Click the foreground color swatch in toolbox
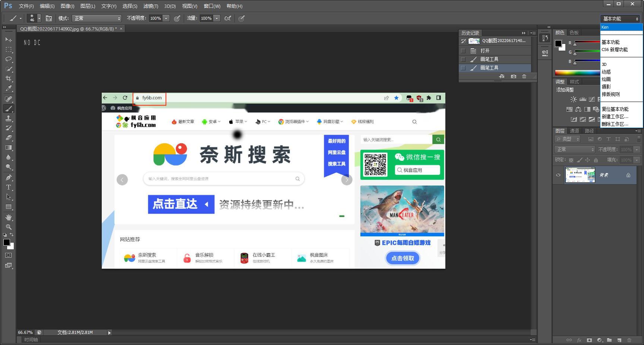The width and height of the screenshot is (644, 345). click(x=7, y=242)
